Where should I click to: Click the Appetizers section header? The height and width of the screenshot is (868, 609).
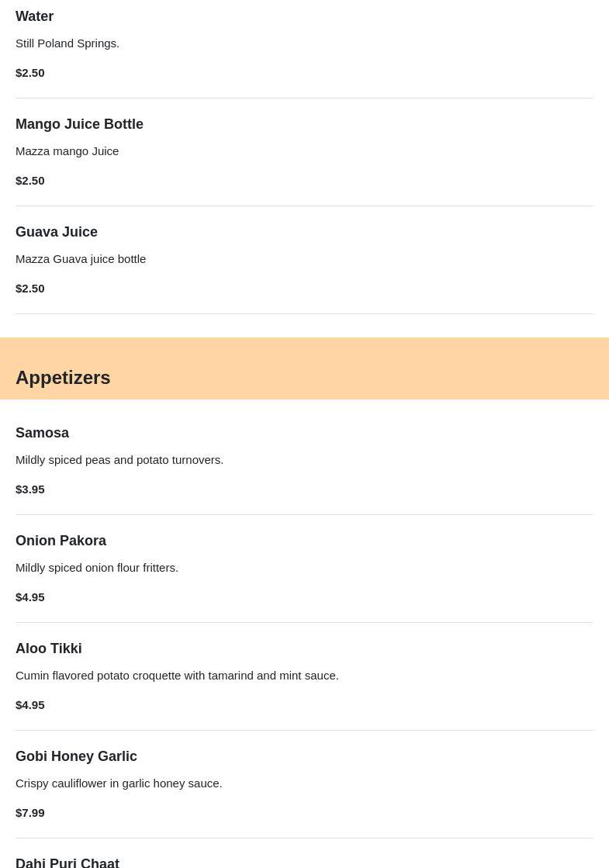click(x=63, y=378)
